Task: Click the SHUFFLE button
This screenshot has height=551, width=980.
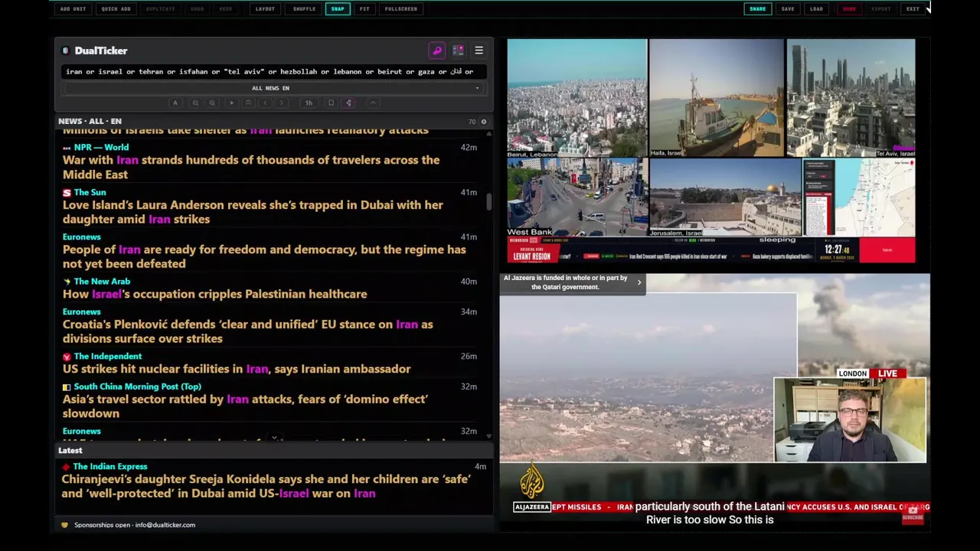Action: coord(304,9)
